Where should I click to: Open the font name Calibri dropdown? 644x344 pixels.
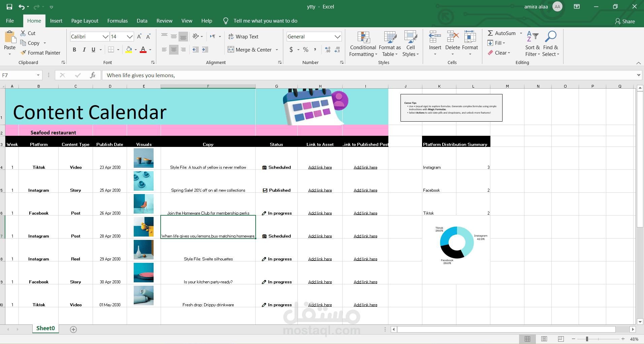105,36
